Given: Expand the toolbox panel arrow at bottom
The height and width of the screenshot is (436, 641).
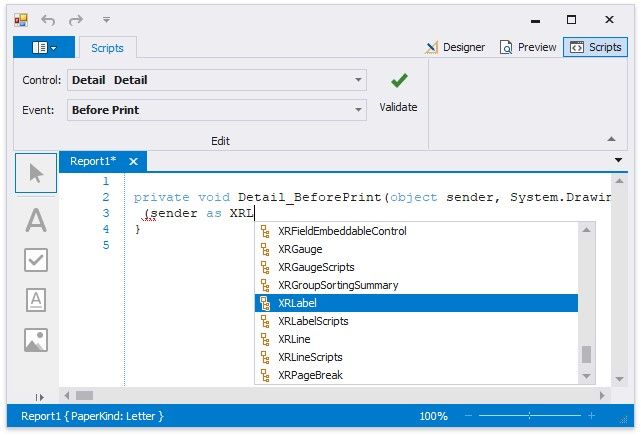Looking at the screenshot, I should (39, 397).
